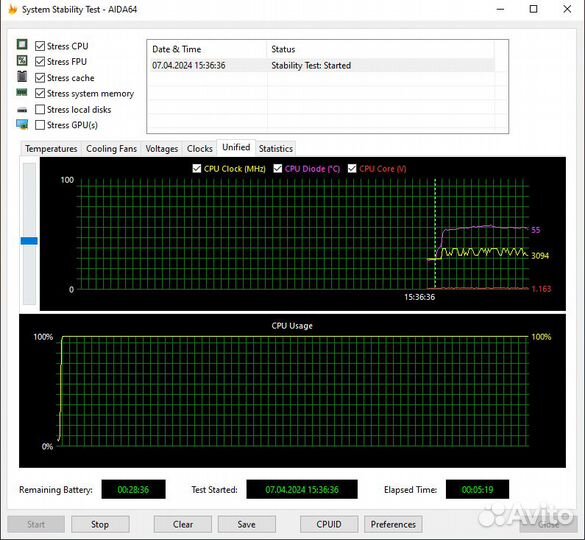Viewport: 585px width, 540px height.
Task: Uncheck the Stress system memory checkbox
Action: [x=40, y=93]
